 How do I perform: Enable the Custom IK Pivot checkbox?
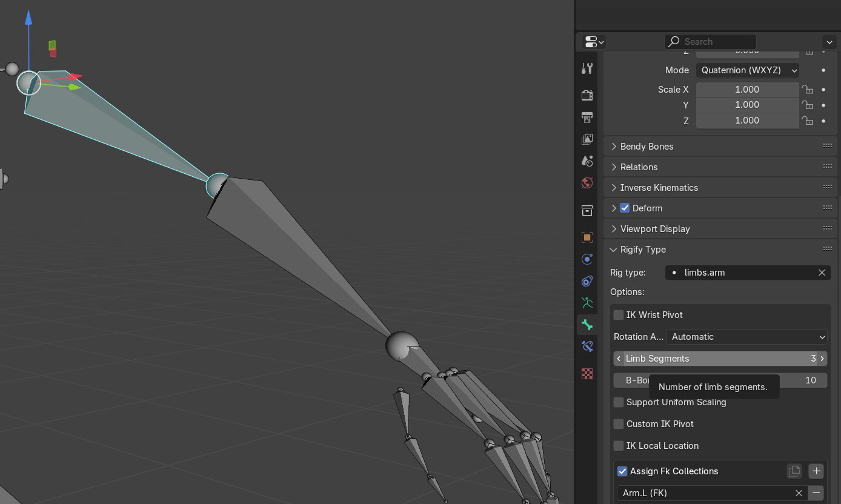[x=619, y=424]
